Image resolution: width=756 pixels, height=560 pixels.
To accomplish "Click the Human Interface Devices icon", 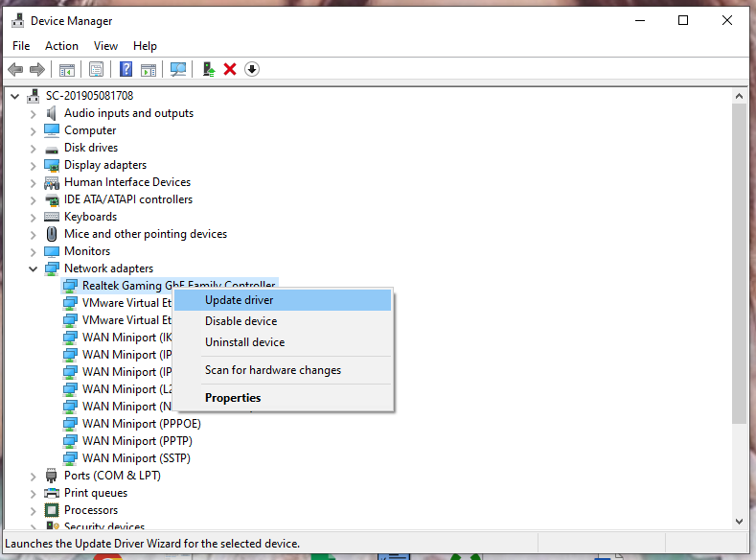I will tap(52, 183).
